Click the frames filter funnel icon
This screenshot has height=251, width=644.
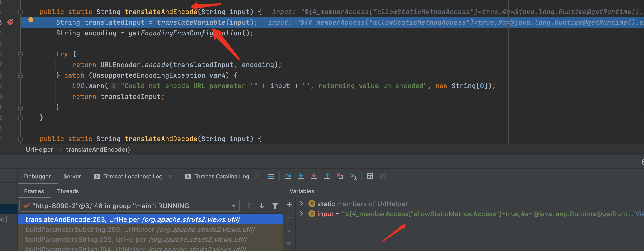[x=275, y=206]
